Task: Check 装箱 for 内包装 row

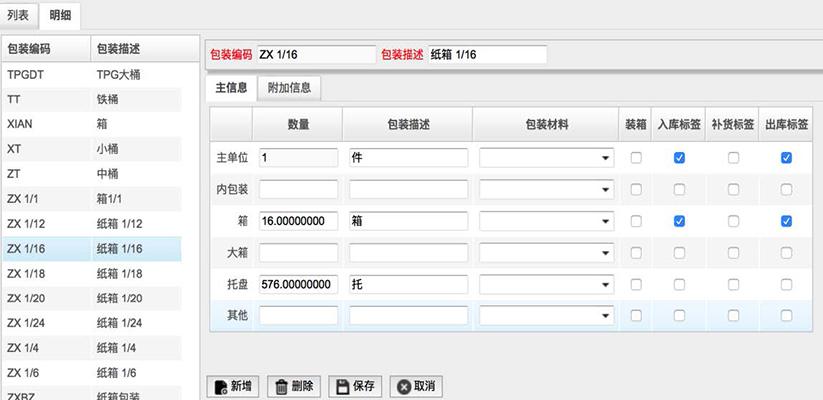Action: pyautogui.click(x=636, y=190)
